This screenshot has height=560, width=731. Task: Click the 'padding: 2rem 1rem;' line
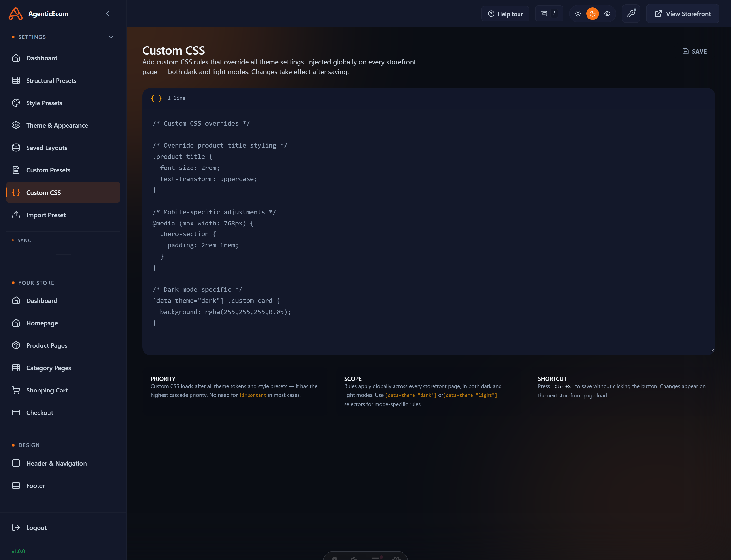click(203, 245)
